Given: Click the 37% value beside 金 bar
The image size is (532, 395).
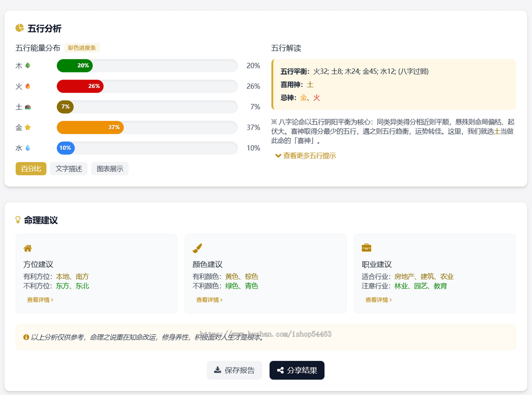Looking at the screenshot, I should (254, 127).
